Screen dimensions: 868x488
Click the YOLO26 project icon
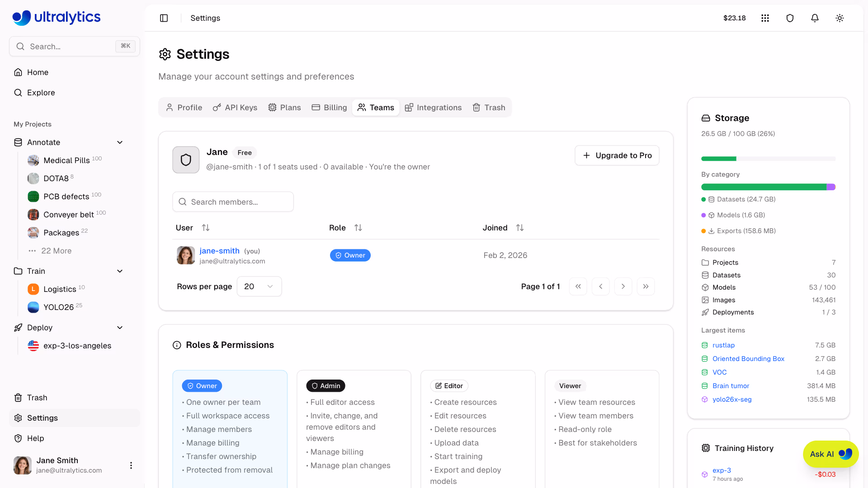point(33,307)
